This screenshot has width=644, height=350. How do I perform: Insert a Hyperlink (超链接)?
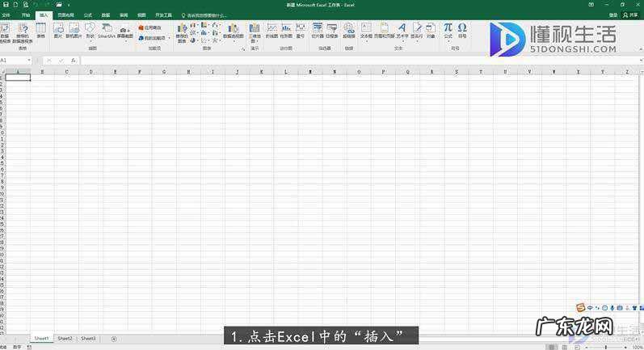349,31
